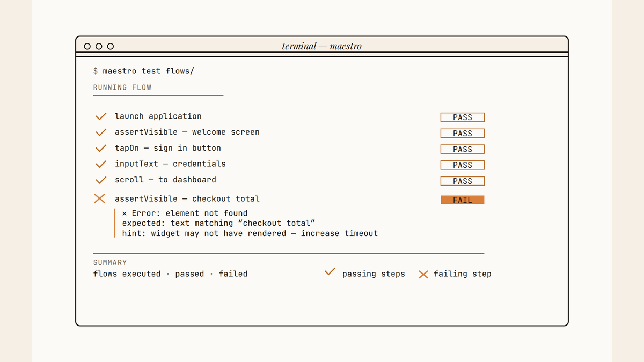This screenshot has height=362, width=644.
Task: Click the middle window control circle
Action: [99, 46]
